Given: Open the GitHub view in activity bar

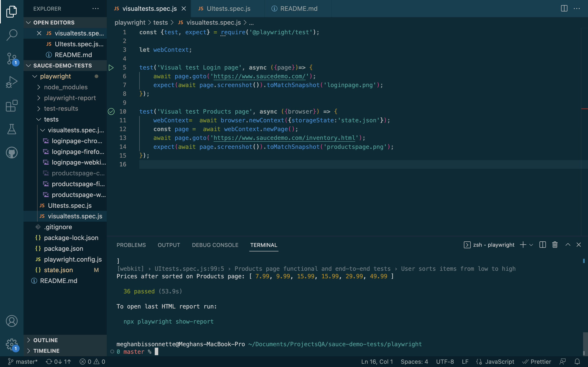Looking at the screenshot, I should click(x=11, y=153).
